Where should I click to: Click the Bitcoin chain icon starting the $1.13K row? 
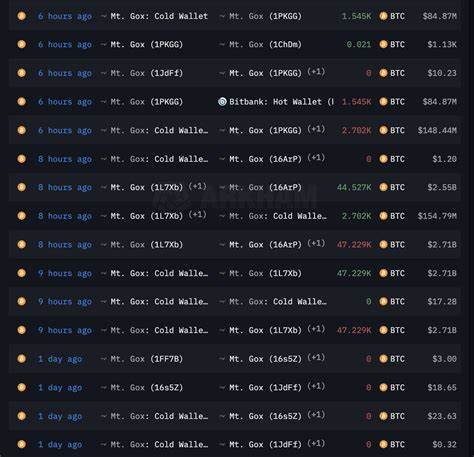point(22,44)
